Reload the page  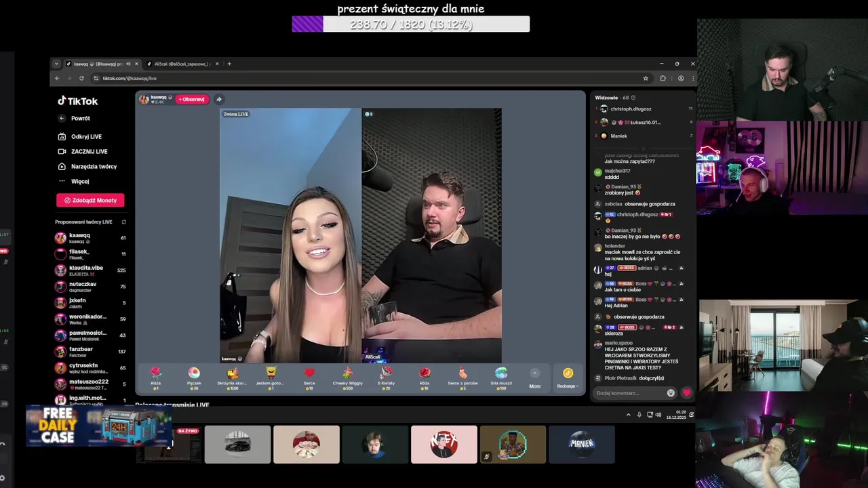point(81,78)
